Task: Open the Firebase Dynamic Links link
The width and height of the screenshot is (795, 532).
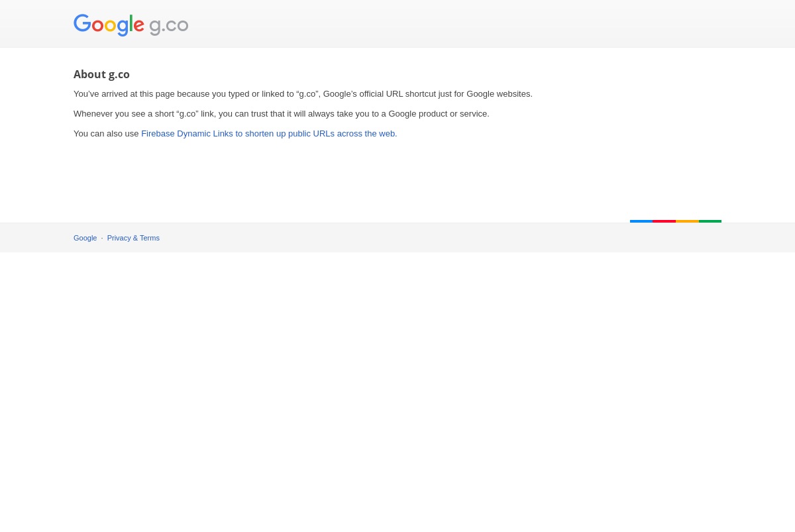Action: pyautogui.click(x=269, y=134)
